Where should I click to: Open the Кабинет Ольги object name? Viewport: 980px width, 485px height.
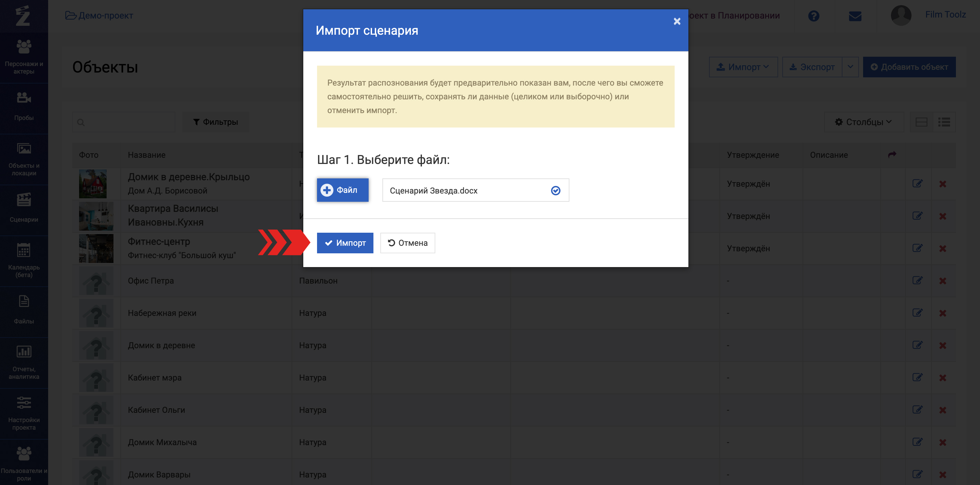click(x=156, y=410)
